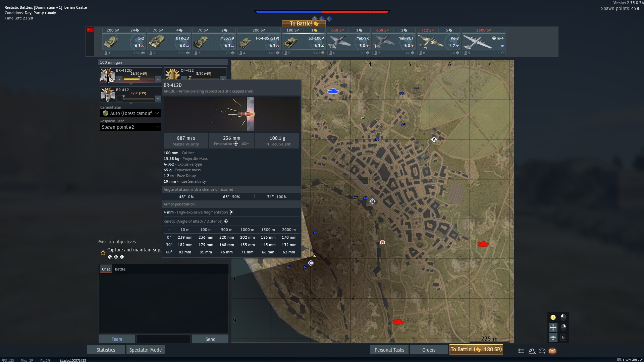Select the T-34-85 (STP) vehicle slot

259,42
